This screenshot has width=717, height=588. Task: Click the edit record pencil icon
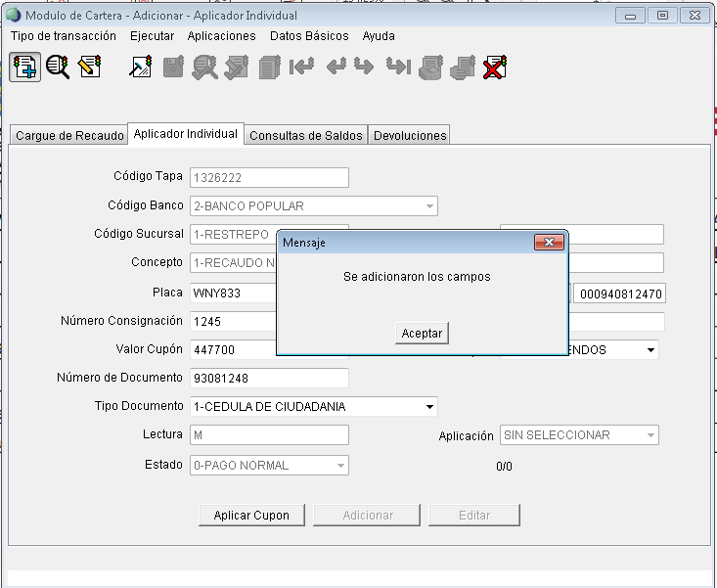(90, 67)
